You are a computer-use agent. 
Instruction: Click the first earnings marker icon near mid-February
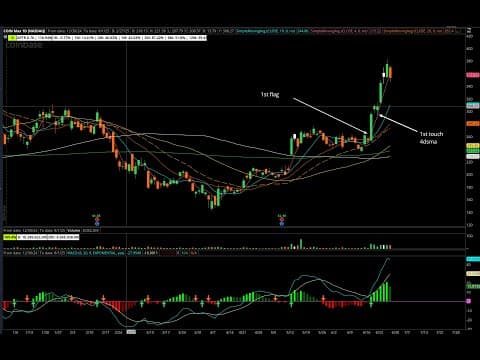click(x=96, y=220)
